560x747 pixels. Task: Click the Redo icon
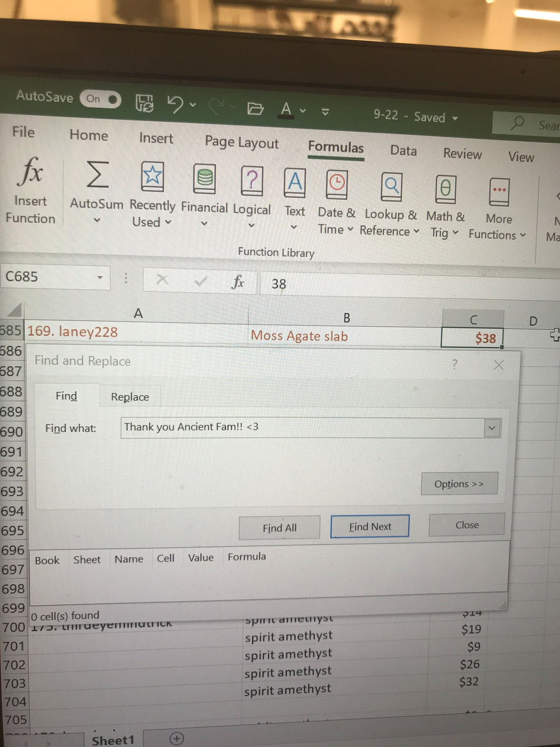(216, 106)
